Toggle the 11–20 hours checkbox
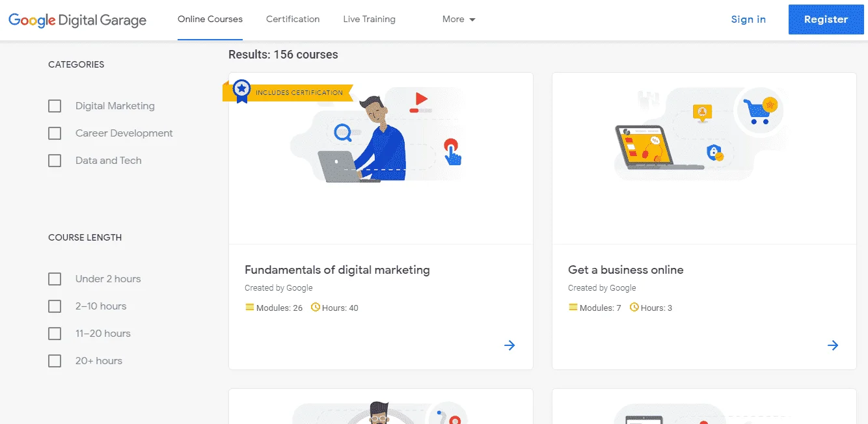The height and width of the screenshot is (424, 868). pos(55,334)
